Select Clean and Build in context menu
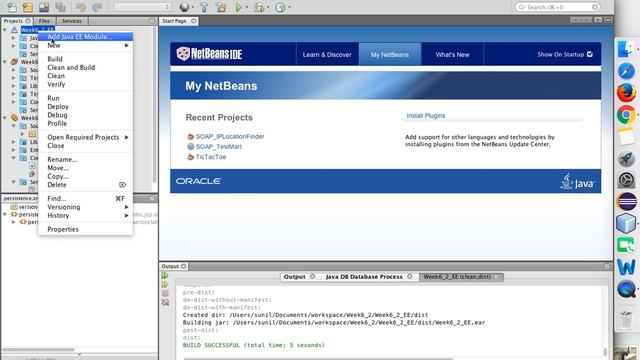 click(x=85, y=67)
